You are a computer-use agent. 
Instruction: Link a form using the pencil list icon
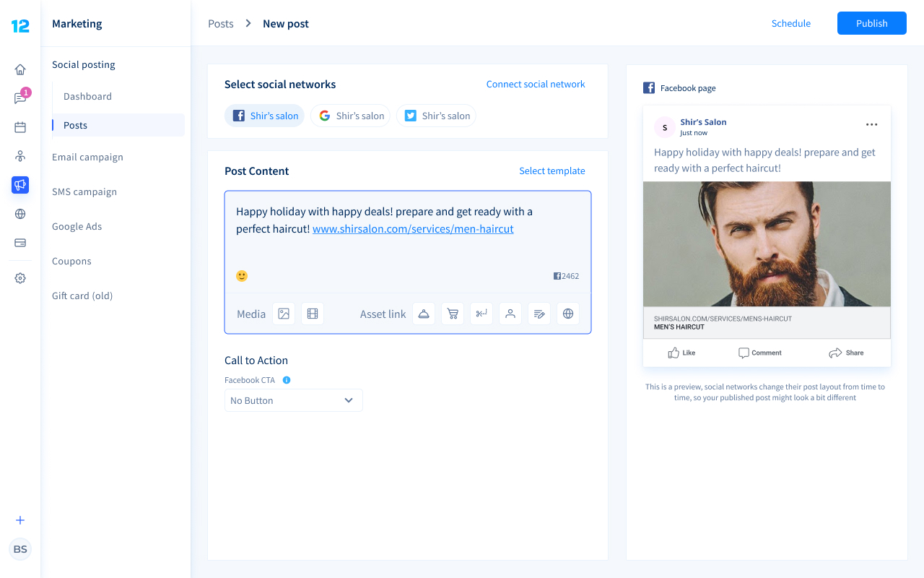(539, 314)
